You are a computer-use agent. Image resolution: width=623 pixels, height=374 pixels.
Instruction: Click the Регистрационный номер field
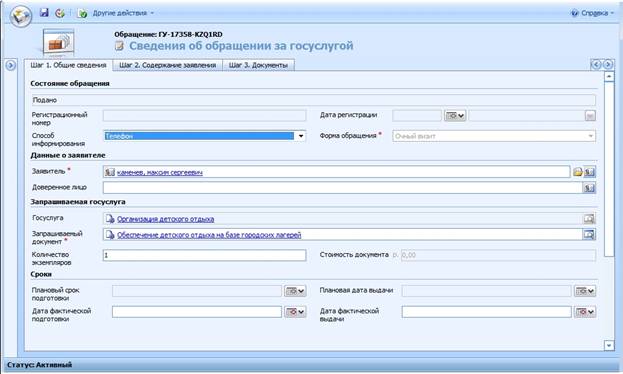pyautogui.click(x=204, y=116)
